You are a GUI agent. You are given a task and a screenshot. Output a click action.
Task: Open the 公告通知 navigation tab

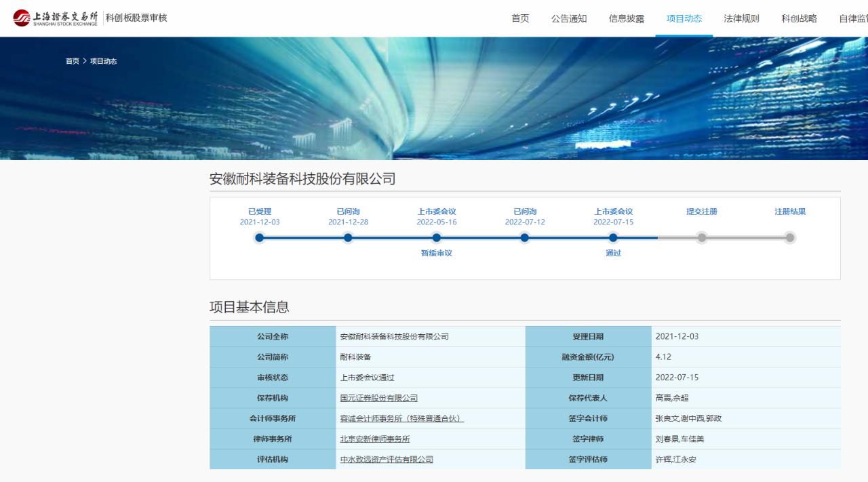tap(569, 18)
